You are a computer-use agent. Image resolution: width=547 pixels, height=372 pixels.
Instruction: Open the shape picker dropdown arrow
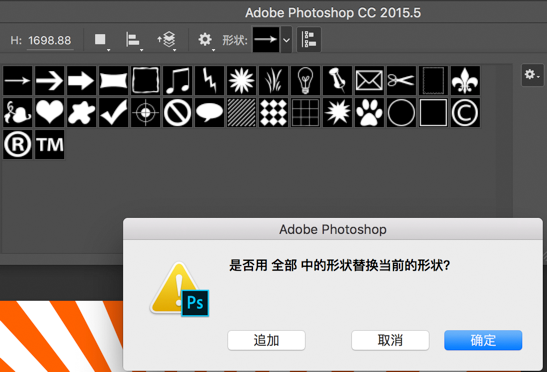[x=286, y=40]
